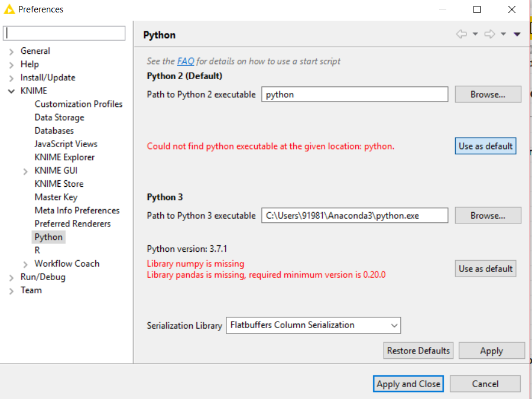Click the back navigation arrow icon
This screenshot has width=532, height=399.
click(x=461, y=34)
